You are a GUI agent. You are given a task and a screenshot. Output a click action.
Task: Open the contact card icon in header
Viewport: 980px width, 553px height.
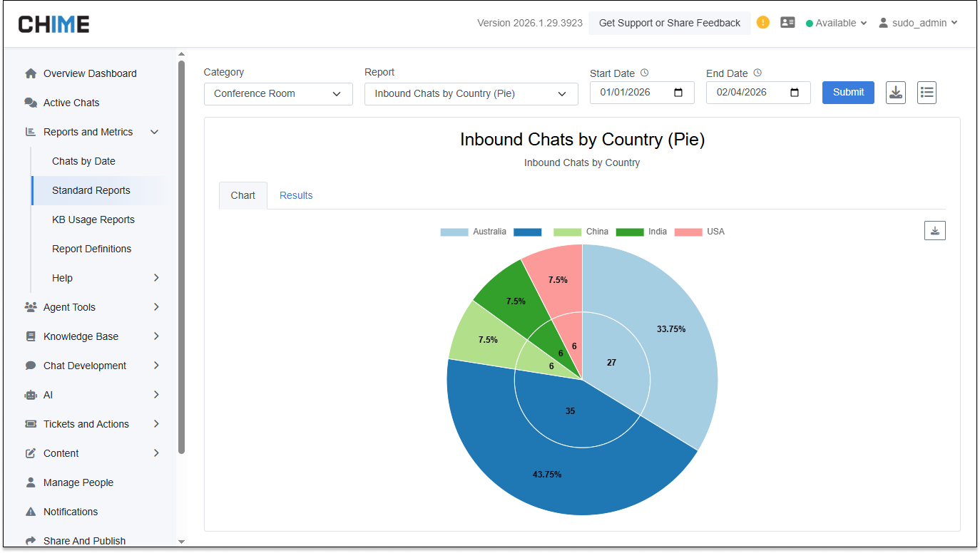pyautogui.click(x=787, y=23)
